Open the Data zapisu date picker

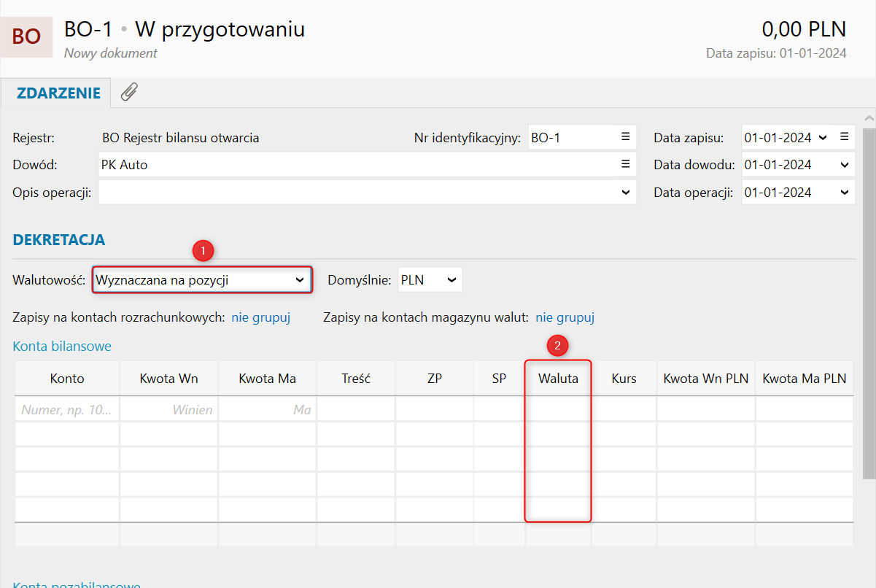click(x=823, y=137)
